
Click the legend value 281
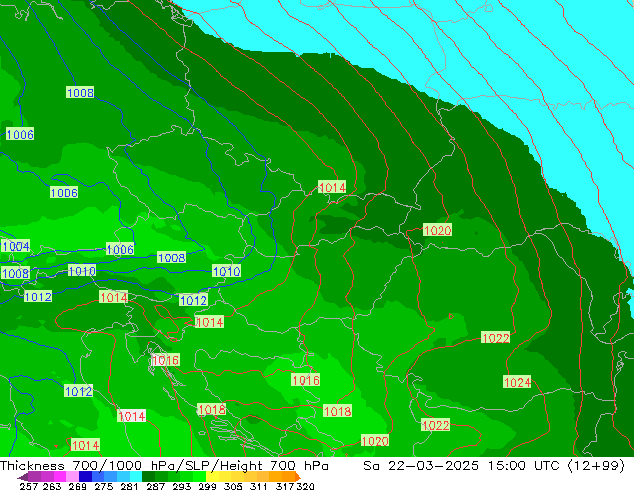point(129,486)
